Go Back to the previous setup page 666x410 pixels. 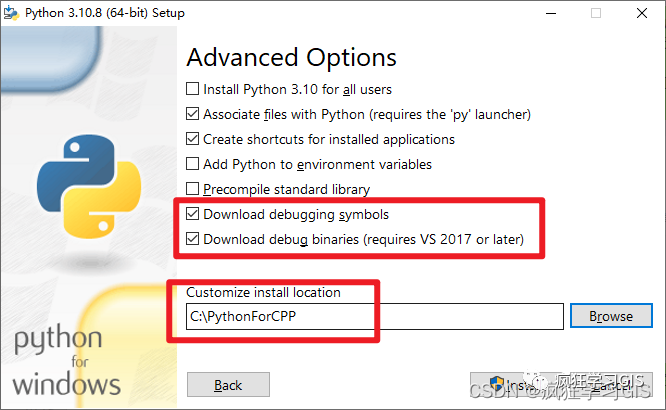pyautogui.click(x=228, y=385)
